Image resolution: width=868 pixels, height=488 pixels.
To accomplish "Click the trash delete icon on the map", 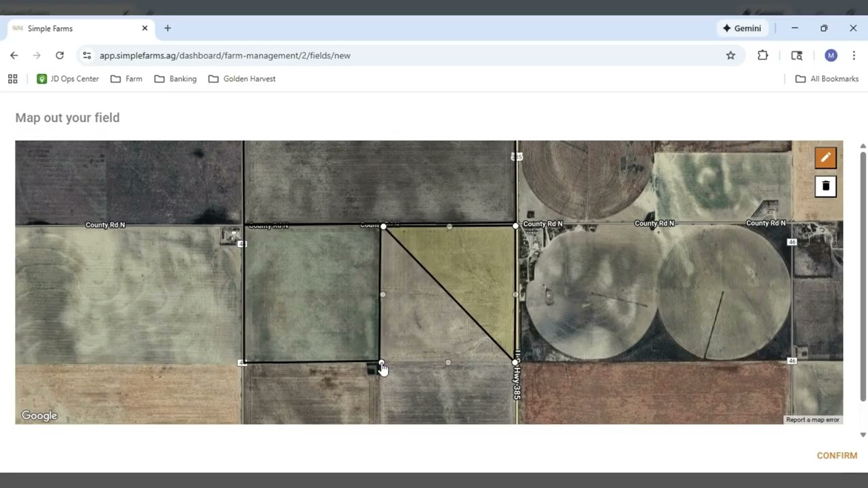I will pos(825,186).
